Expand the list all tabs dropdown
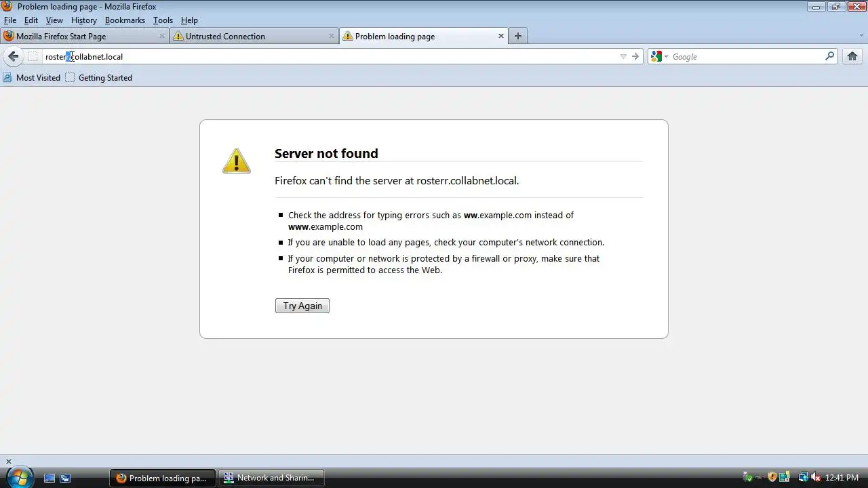The height and width of the screenshot is (488, 868). click(x=861, y=36)
